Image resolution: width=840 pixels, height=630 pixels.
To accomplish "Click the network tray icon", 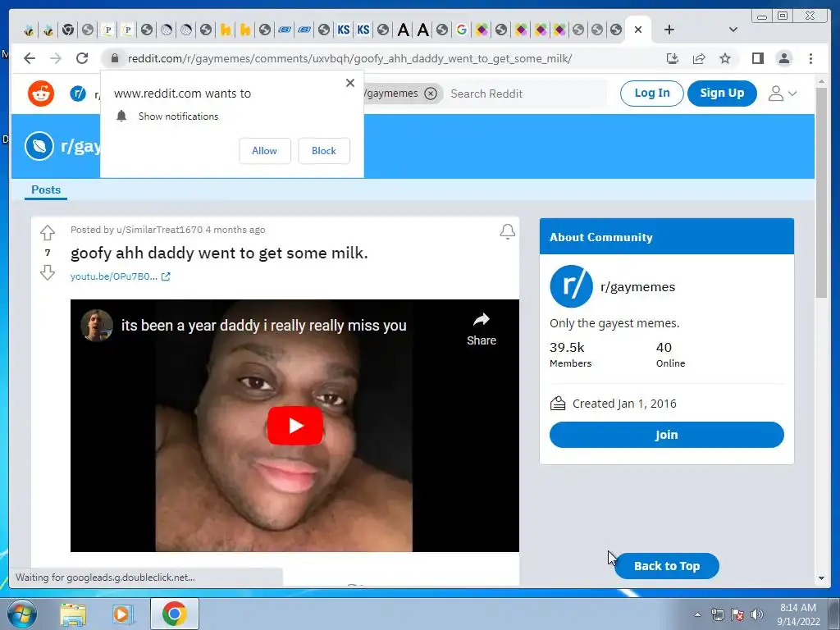I will pos(717,614).
